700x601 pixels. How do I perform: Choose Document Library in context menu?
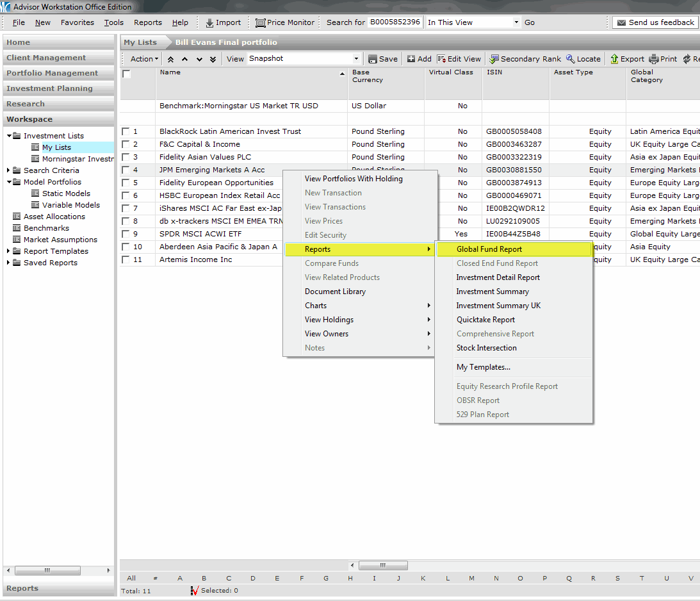point(335,292)
